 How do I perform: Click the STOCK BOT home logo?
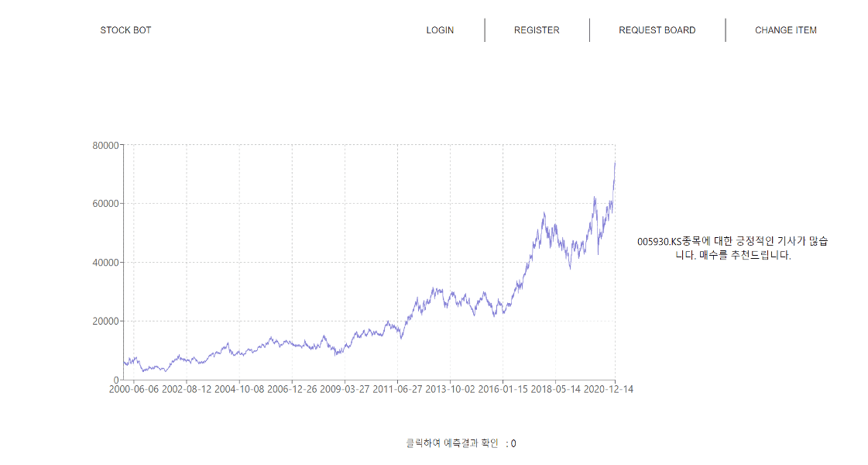tap(125, 30)
